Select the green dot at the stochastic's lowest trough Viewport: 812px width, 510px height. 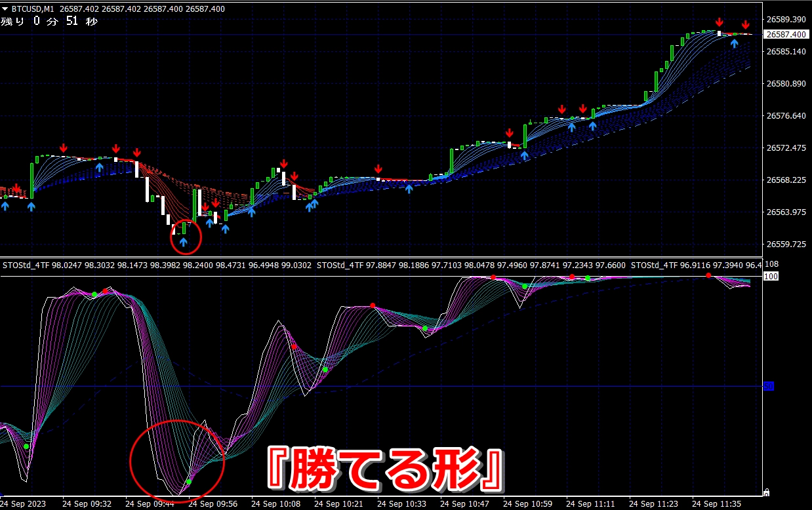point(189,482)
